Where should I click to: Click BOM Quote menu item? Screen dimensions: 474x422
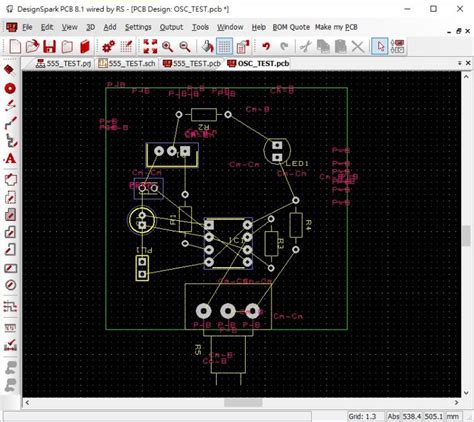291,27
